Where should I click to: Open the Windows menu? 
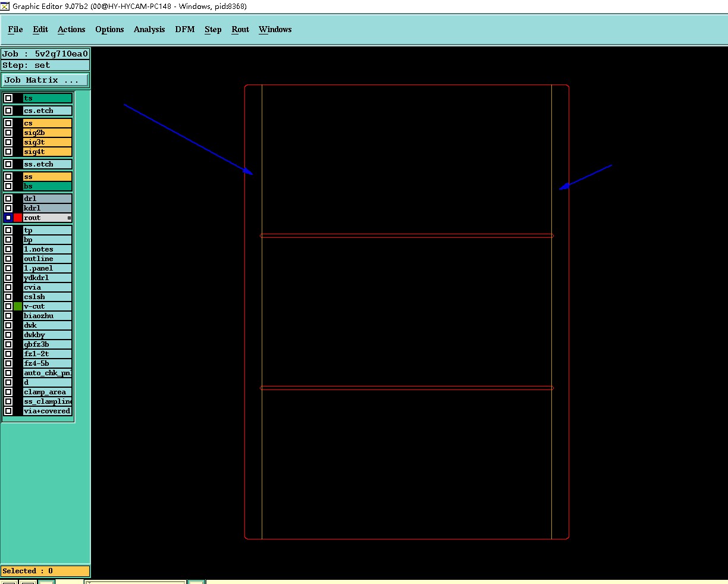(275, 29)
